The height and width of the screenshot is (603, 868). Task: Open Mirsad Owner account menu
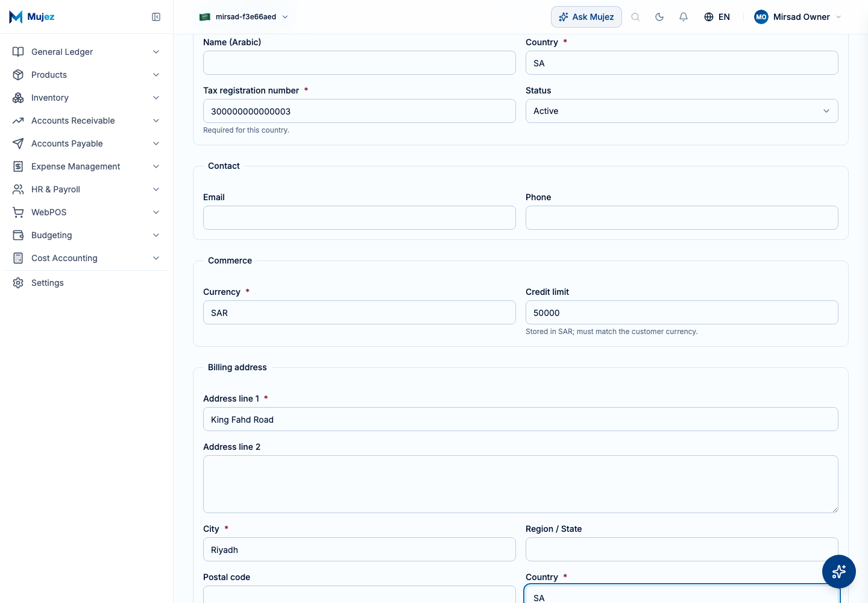point(797,17)
